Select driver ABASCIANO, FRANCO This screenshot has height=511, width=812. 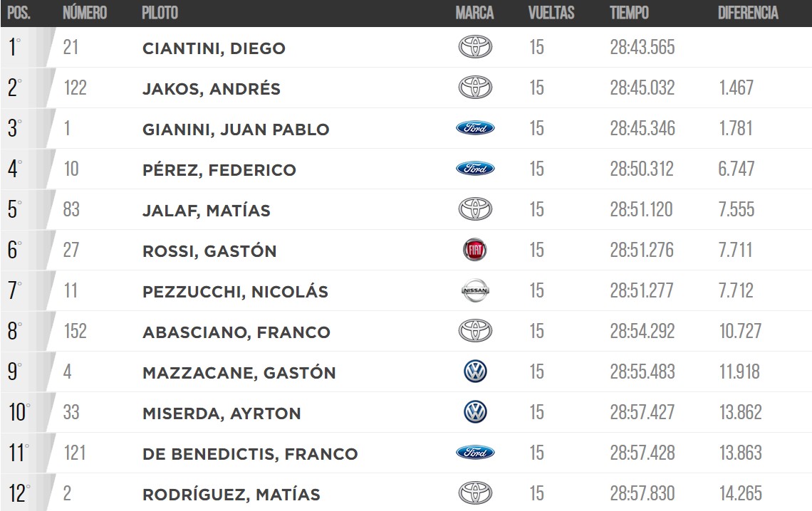coord(236,332)
